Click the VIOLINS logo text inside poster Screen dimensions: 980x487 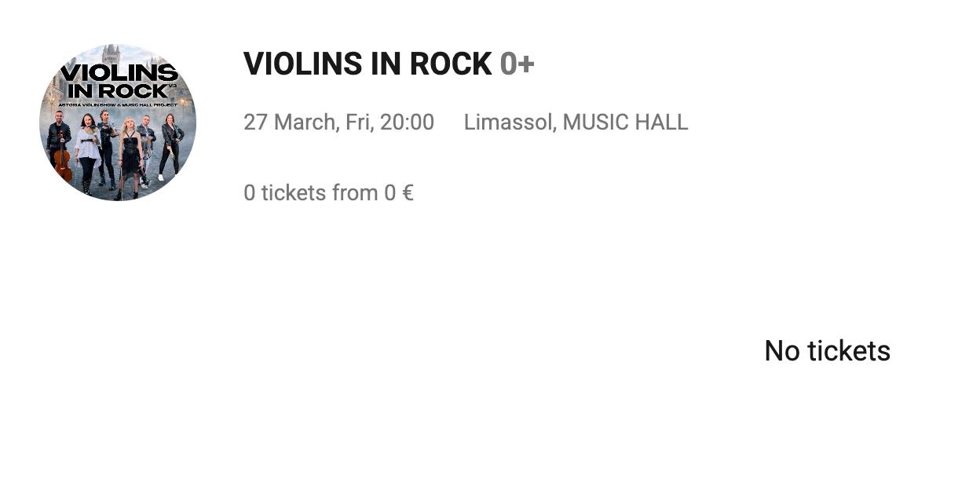click(119, 73)
